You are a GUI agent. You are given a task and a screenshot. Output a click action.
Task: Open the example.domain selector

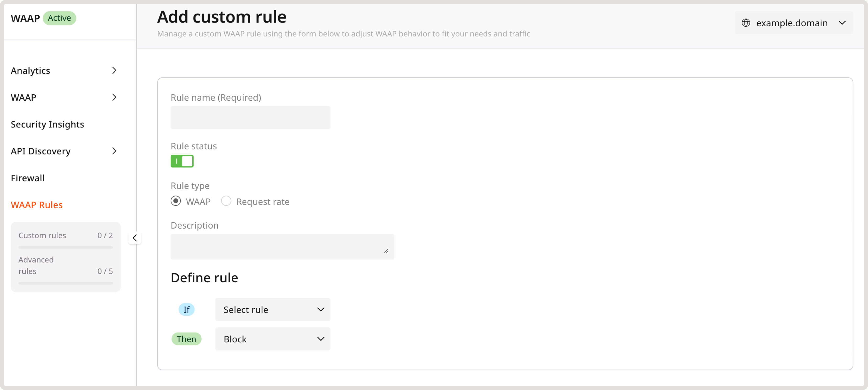[794, 23]
